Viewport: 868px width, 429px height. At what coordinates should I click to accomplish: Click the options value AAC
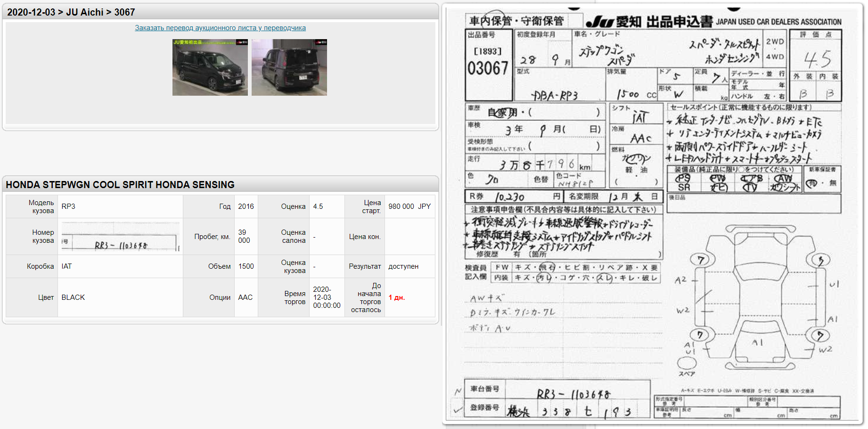tap(246, 297)
